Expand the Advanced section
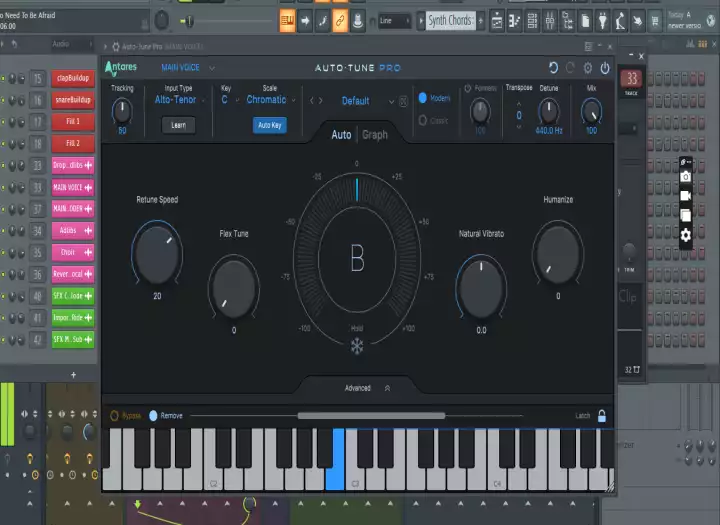 [x=367, y=388]
